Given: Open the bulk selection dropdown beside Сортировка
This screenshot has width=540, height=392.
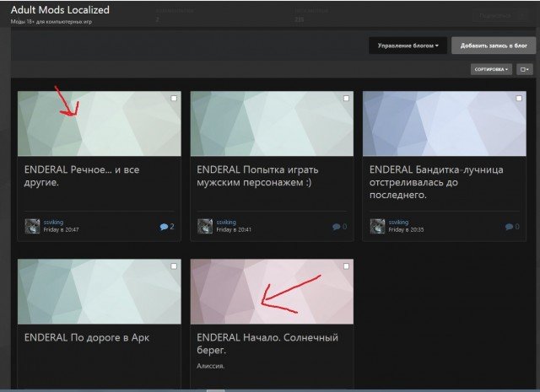Looking at the screenshot, I should pos(524,69).
